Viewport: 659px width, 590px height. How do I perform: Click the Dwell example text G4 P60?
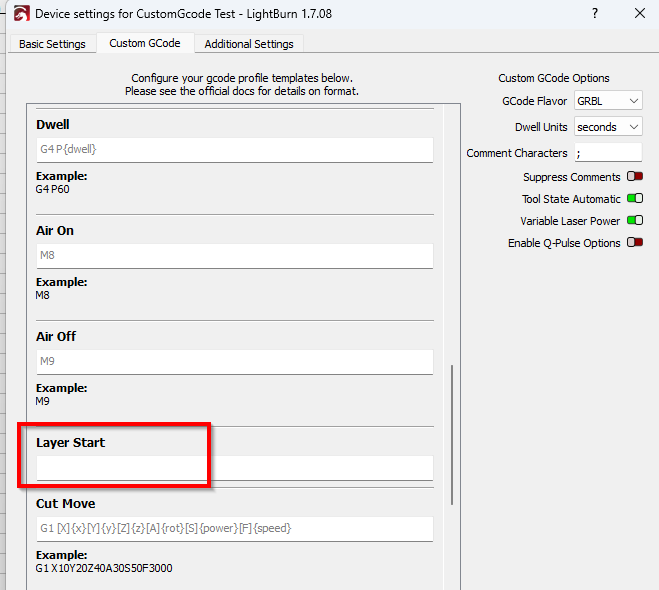pos(53,189)
